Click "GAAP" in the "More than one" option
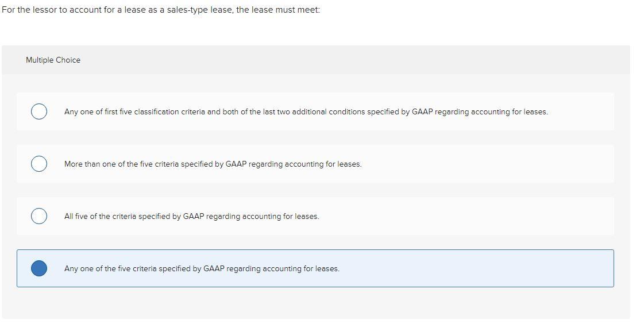The image size is (644, 335). tap(236, 164)
